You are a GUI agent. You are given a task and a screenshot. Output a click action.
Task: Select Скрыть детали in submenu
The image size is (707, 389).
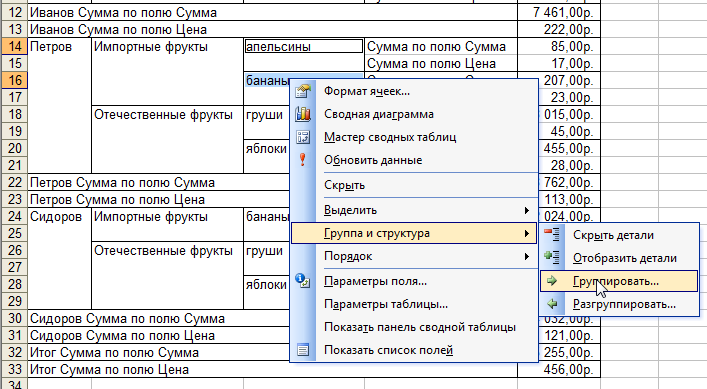coord(619,235)
